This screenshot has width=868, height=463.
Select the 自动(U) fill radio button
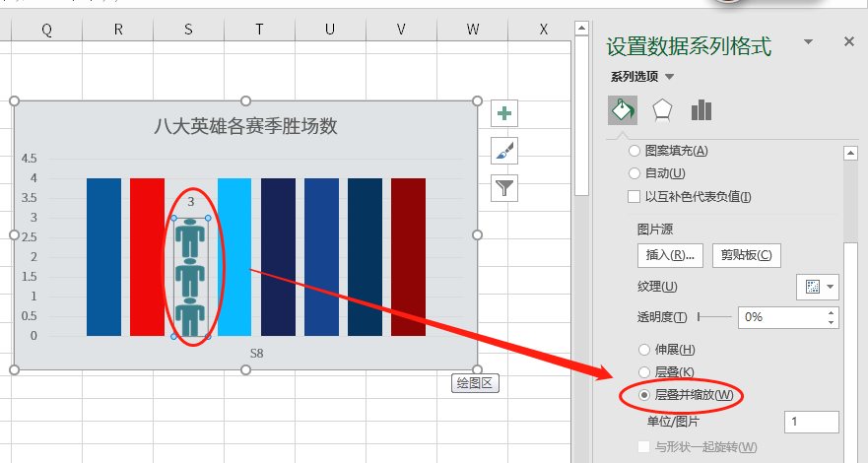(634, 173)
